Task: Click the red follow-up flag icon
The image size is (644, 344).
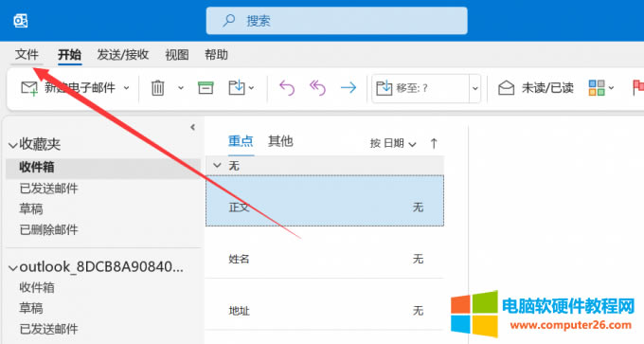Action: [638, 87]
